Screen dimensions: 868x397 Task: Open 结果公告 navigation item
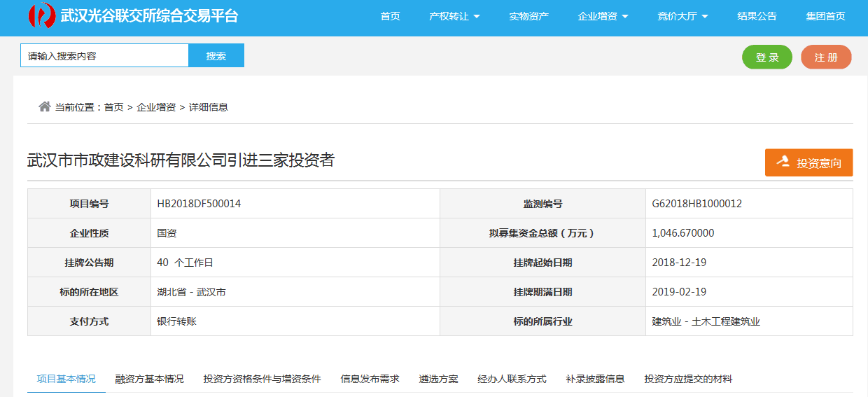[x=757, y=16]
